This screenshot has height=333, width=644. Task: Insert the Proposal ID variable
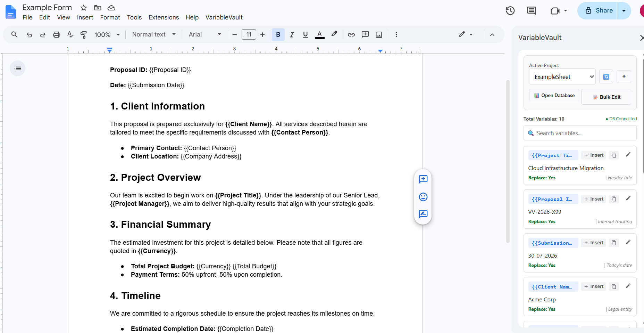(x=594, y=199)
